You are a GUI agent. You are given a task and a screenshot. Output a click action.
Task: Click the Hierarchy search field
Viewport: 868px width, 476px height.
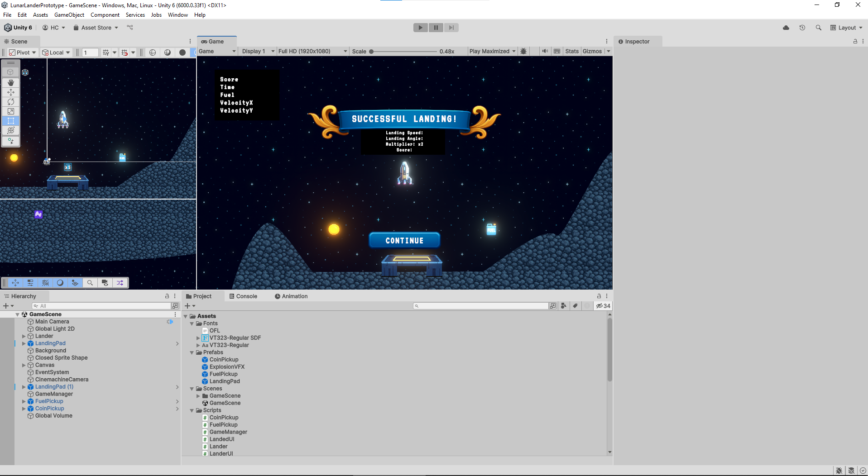coord(102,306)
